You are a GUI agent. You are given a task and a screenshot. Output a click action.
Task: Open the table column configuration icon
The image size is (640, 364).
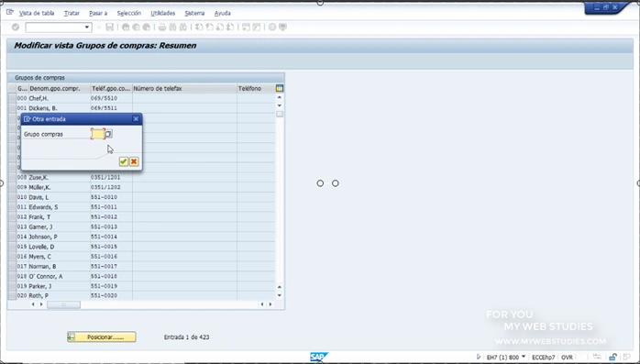[x=280, y=88]
